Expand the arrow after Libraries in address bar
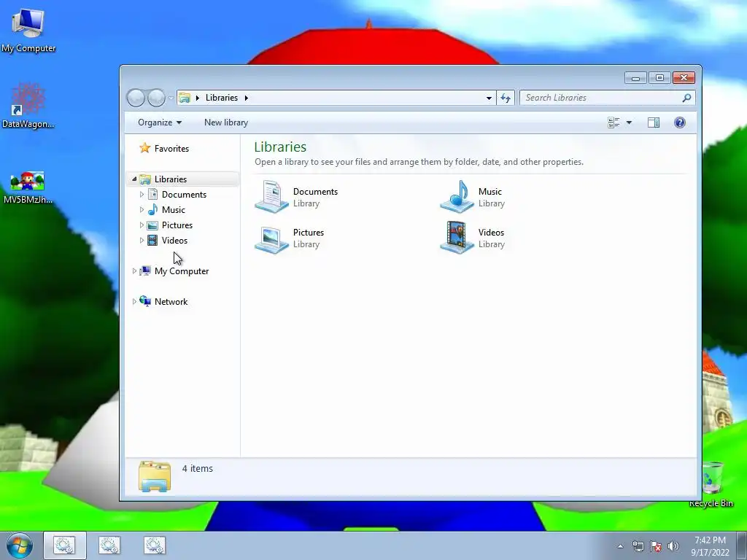 point(247,98)
